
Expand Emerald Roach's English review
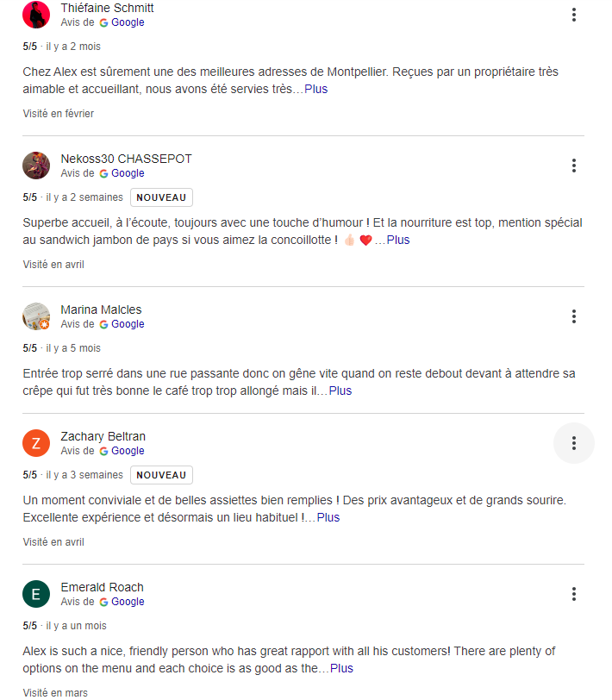[x=341, y=668]
